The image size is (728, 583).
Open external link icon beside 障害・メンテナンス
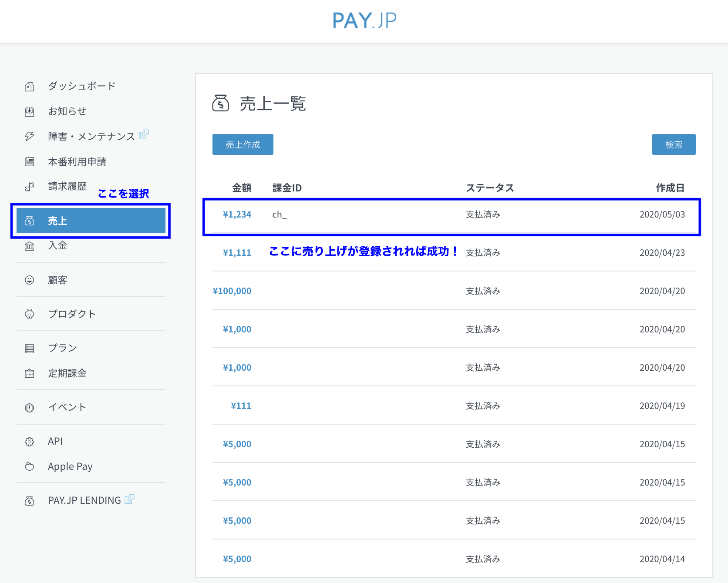click(x=144, y=135)
